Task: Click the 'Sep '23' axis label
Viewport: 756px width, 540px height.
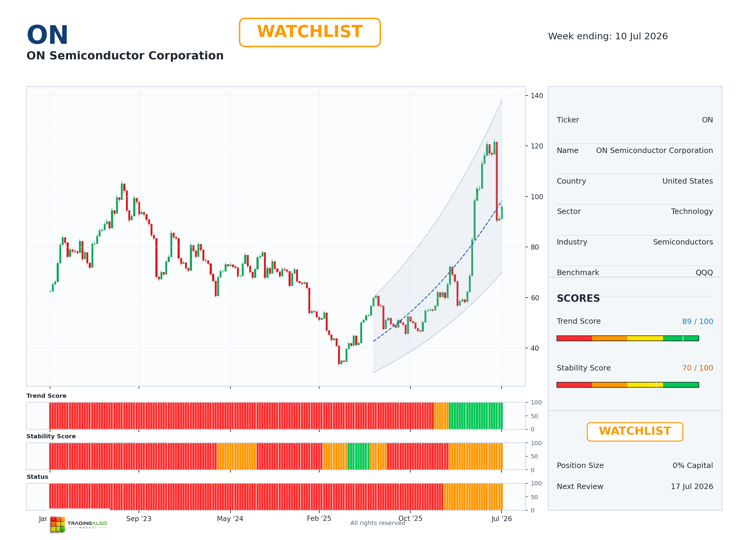Action: (139, 519)
